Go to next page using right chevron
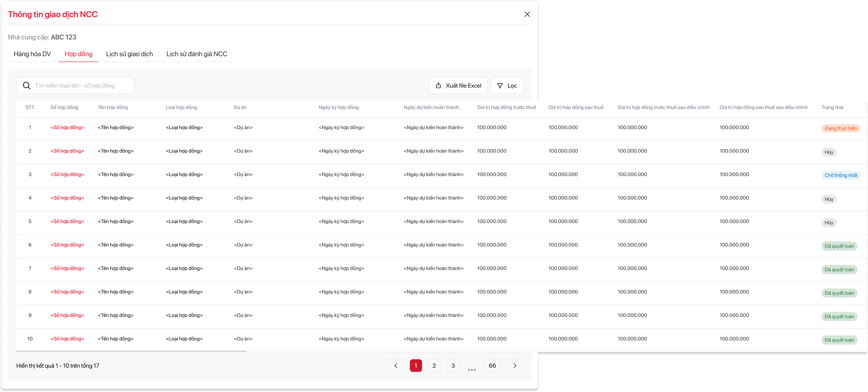 coord(515,365)
